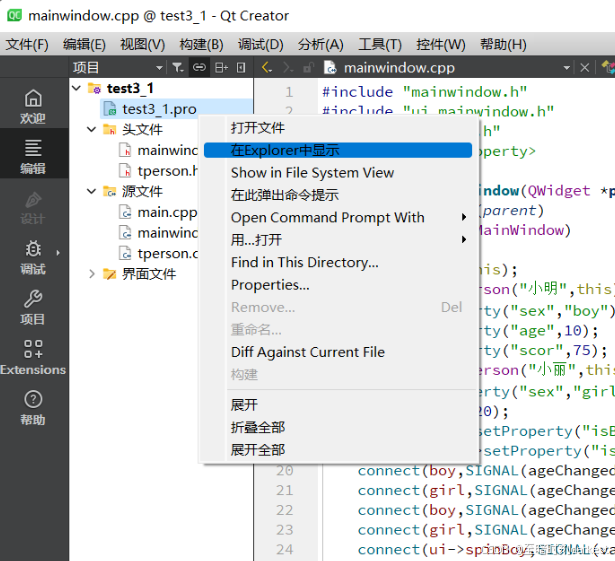The height and width of the screenshot is (561, 615).
Task: Click the file lock icon
Action: [309, 68]
